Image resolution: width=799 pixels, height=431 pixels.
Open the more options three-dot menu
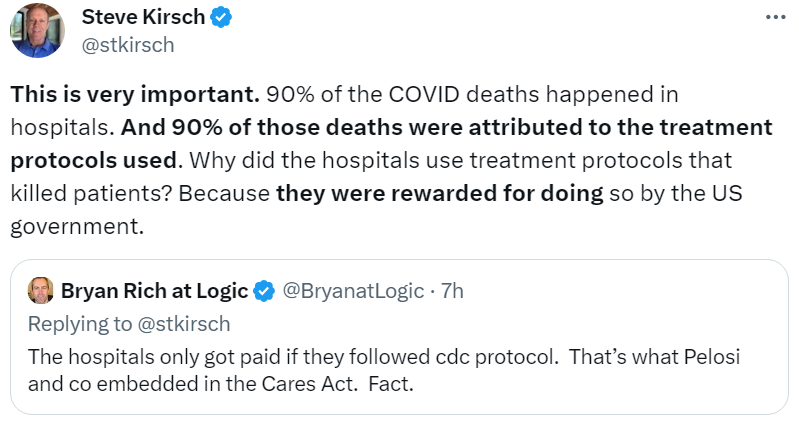point(774,18)
